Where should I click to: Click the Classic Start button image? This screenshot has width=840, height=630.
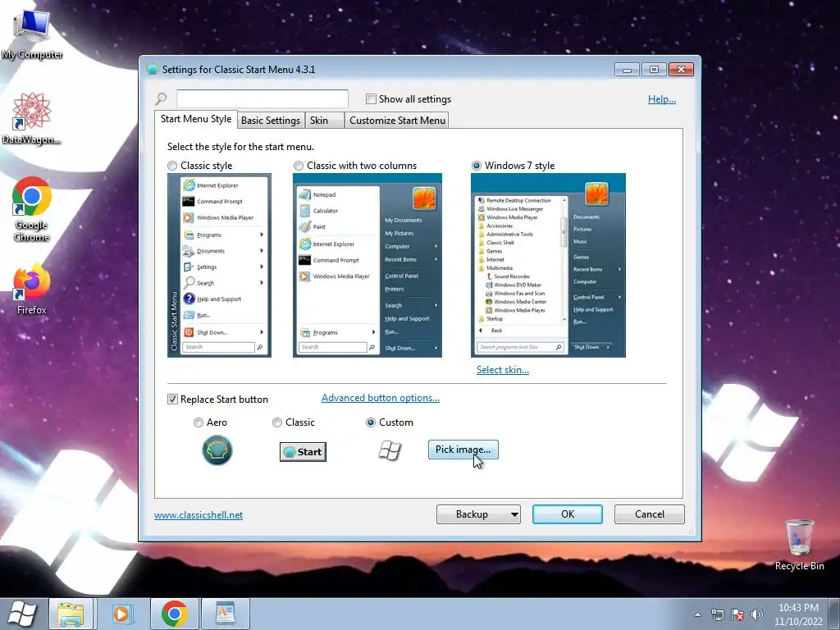coord(303,452)
